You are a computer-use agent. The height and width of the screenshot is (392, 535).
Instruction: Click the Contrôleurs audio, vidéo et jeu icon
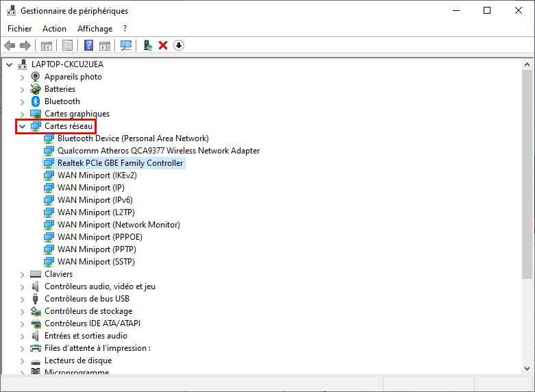(x=35, y=286)
